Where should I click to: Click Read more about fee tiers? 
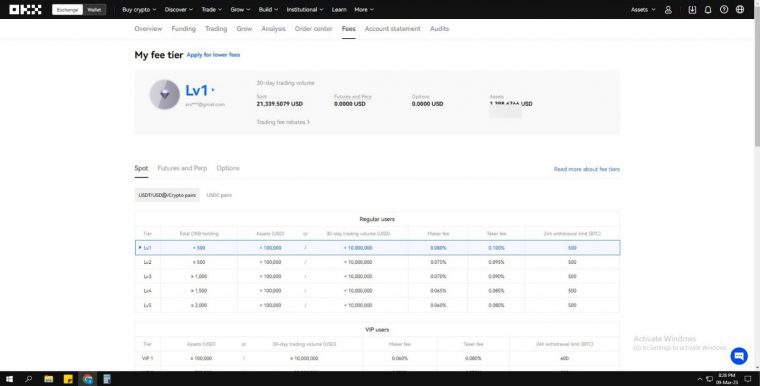tap(586, 169)
